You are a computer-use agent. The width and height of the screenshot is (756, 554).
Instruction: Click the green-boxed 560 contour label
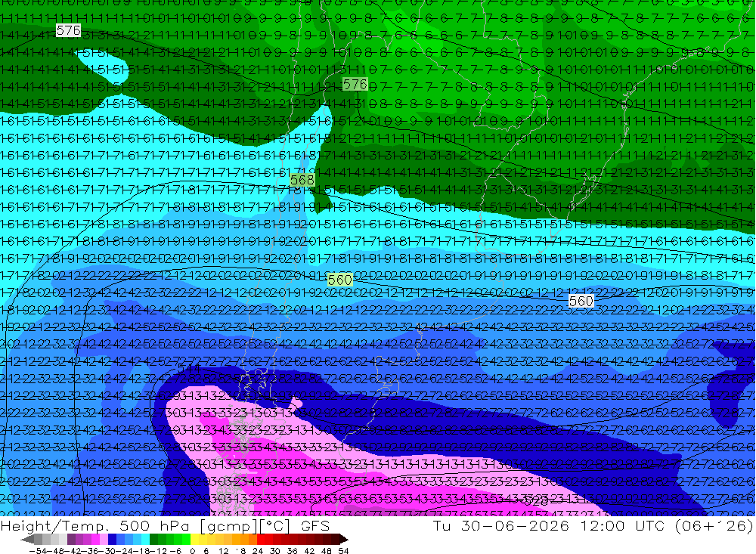coord(340,280)
